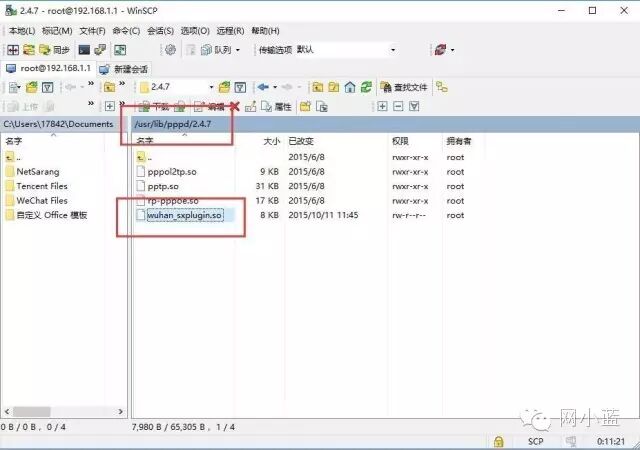
Task: Open the Session (会话) menu
Action: [x=160, y=31]
